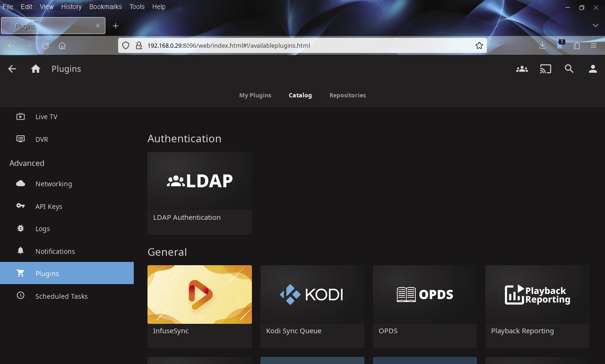The width and height of the screenshot is (605, 364).
Task: Click the Scheduled Tasks clock icon
Action: [x=20, y=295]
